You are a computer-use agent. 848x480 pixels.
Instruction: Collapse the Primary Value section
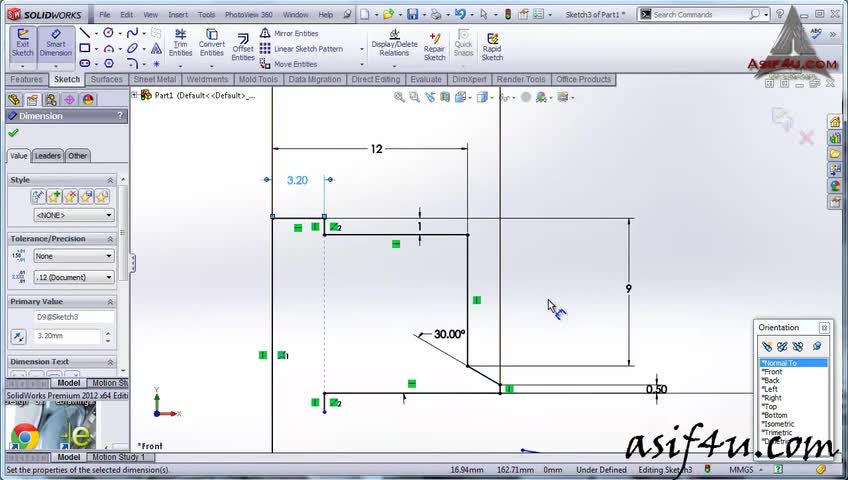click(110, 302)
